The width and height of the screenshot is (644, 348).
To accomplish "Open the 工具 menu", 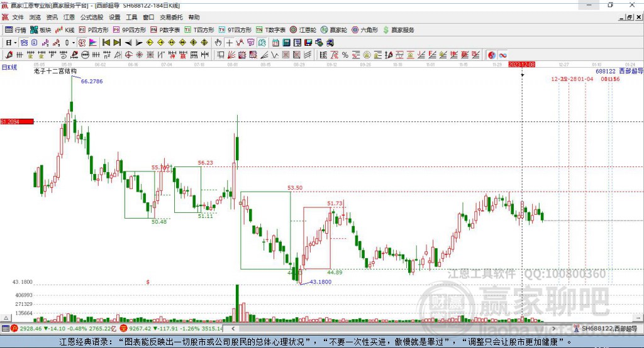I will click(131, 17).
